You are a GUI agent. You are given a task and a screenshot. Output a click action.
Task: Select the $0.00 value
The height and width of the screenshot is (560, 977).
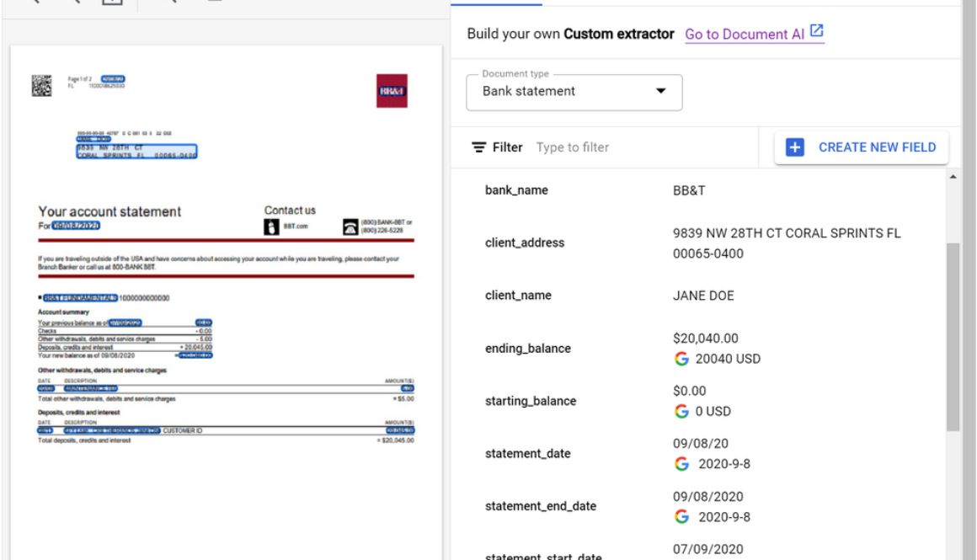click(689, 392)
